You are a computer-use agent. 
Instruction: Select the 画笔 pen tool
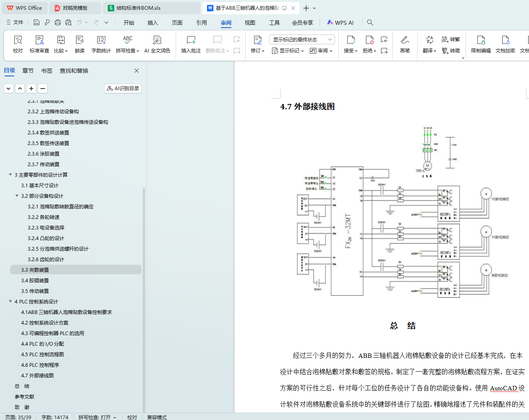point(405,44)
